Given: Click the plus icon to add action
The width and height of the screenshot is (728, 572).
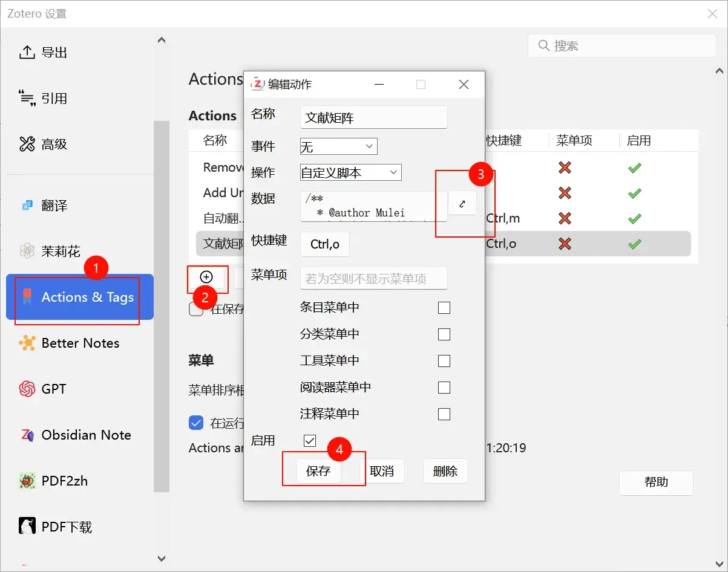Looking at the screenshot, I should pos(206,277).
